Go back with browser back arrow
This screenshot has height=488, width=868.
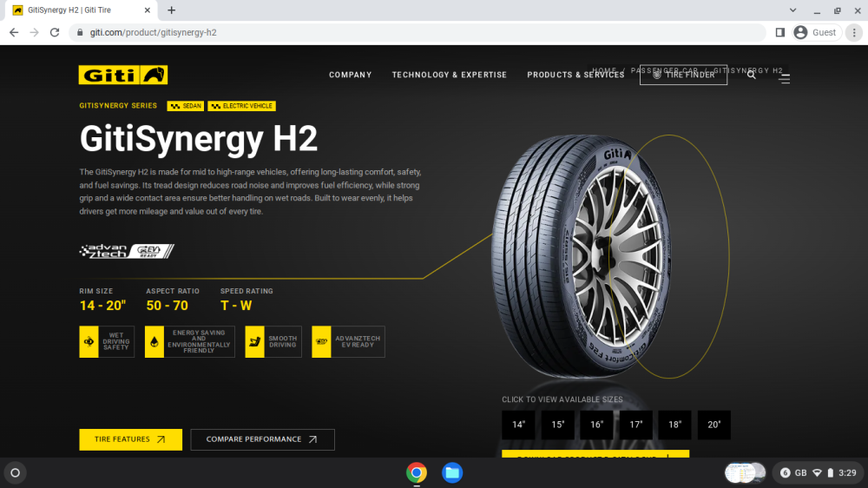coord(14,33)
